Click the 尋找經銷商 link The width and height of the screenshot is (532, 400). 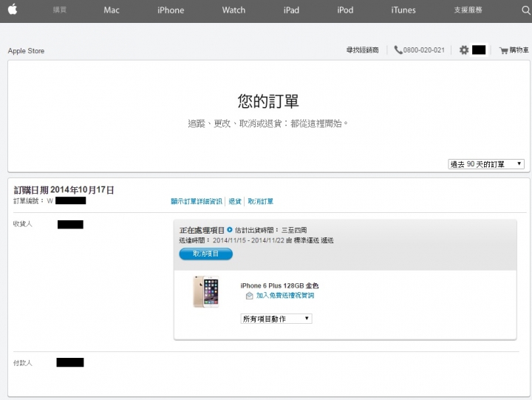point(362,50)
